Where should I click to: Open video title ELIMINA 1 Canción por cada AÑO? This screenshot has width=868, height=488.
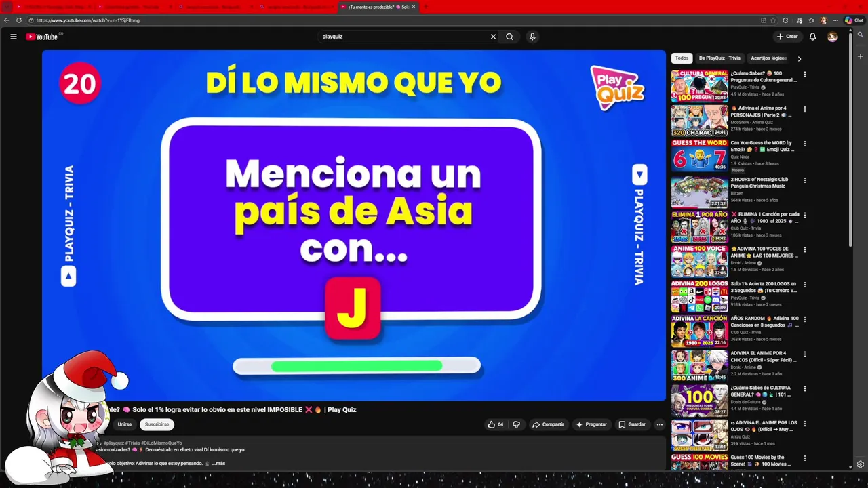click(x=765, y=218)
